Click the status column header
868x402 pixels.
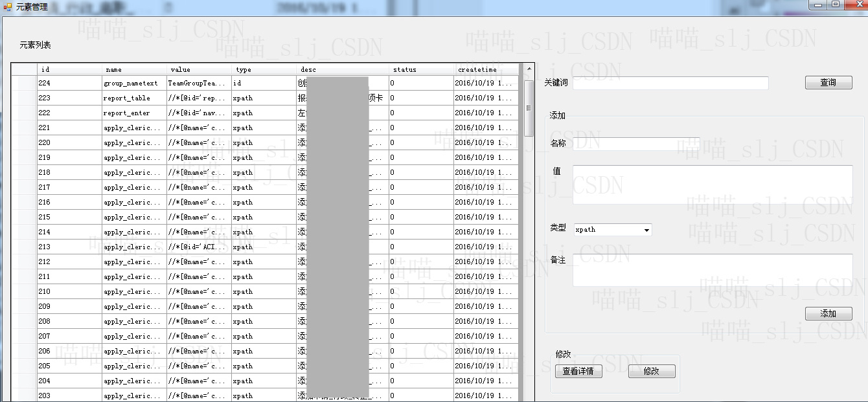pos(421,69)
